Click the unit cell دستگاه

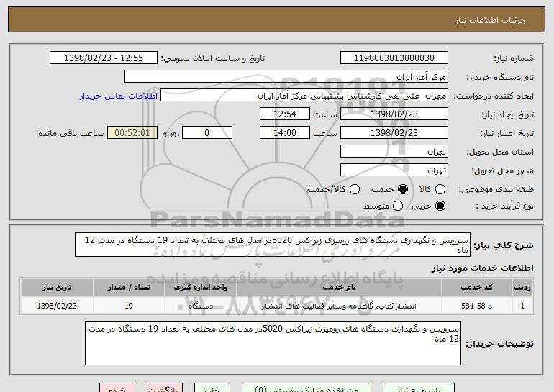(200, 306)
